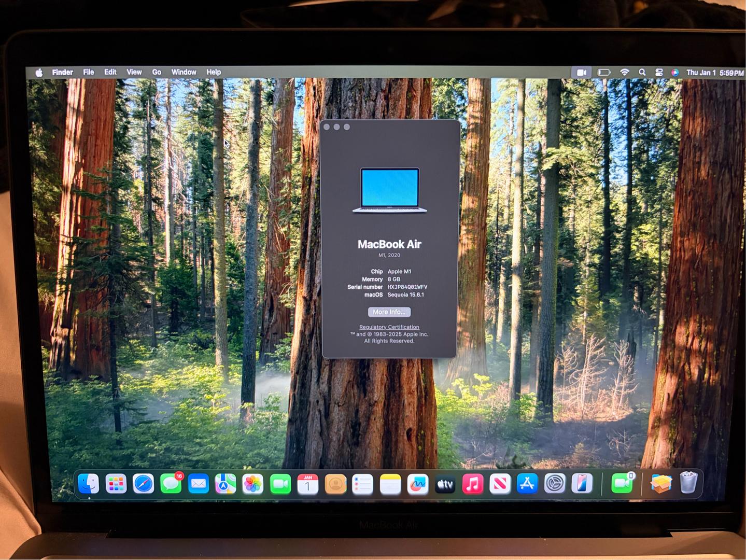The height and width of the screenshot is (560, 746).
Task: Click the Spotlight search magnifier icon
Action: point(642,73)
